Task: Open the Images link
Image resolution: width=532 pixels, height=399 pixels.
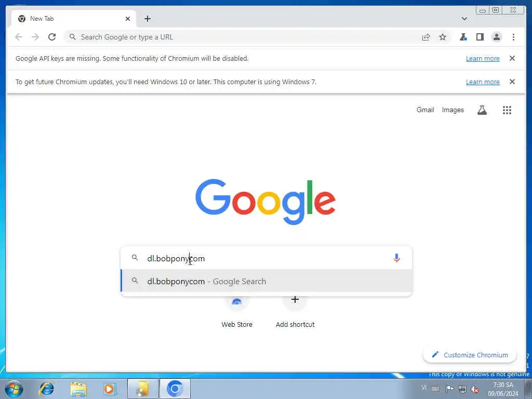Action: 453,110
